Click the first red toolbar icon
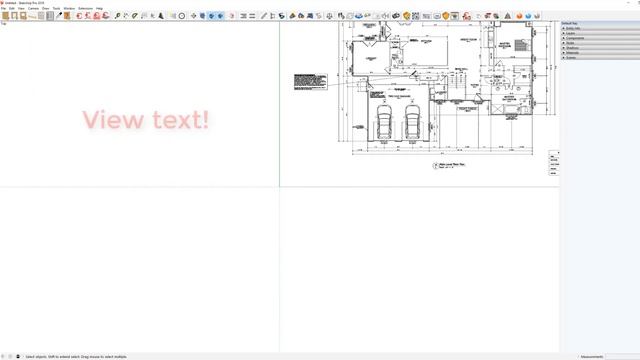This screenshot has height=360, width=640. click(x=79, y=16)
